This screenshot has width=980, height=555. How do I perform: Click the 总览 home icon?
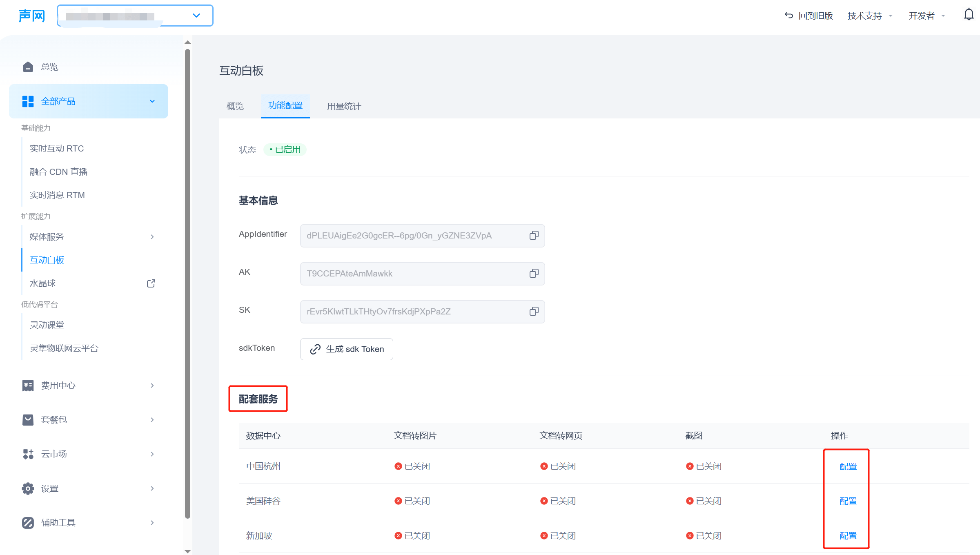pyautogui.click(x=28, y=67)
